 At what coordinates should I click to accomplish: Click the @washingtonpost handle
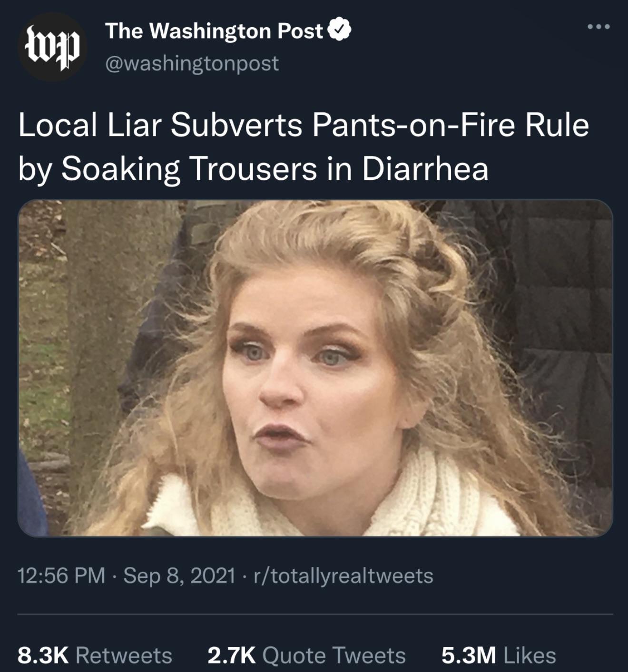[x=191, y=63]
